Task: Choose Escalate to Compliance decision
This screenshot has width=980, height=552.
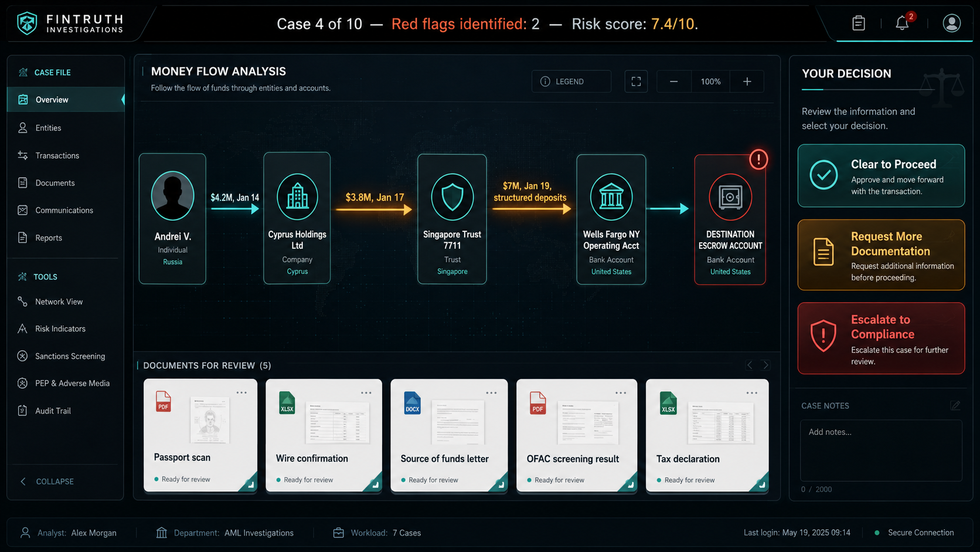Action: [881, 338]
